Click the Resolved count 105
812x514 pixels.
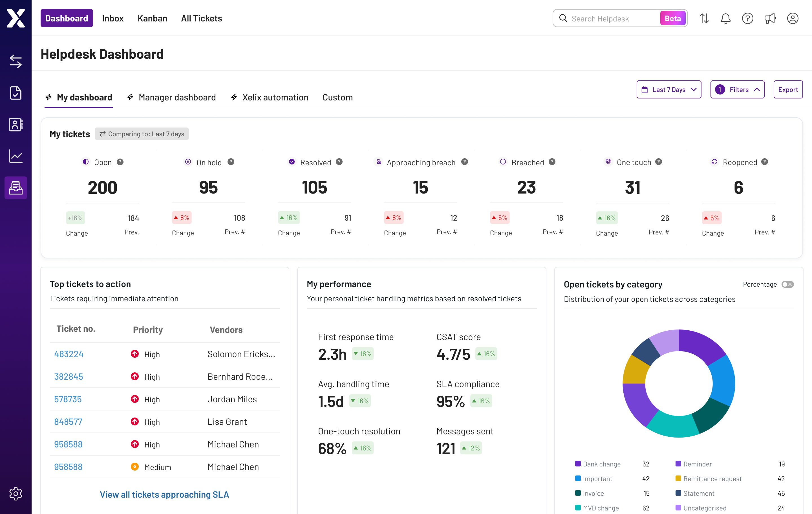pos(314,188)
